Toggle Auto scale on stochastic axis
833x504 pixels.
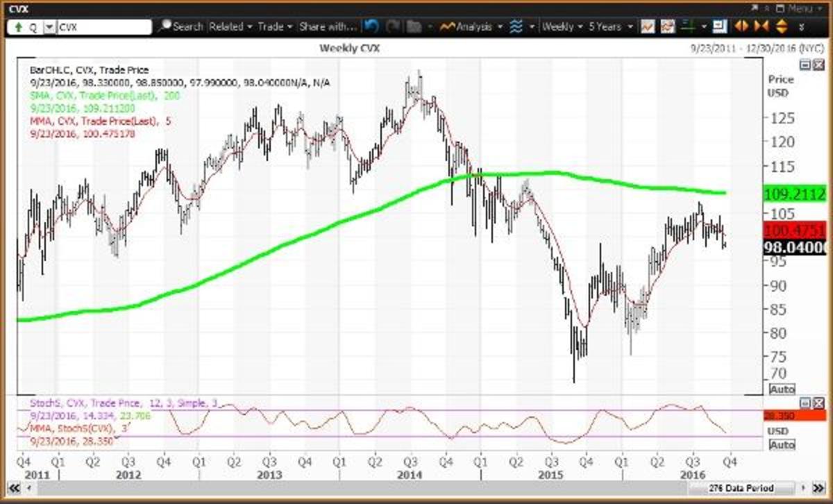(782, 445)
